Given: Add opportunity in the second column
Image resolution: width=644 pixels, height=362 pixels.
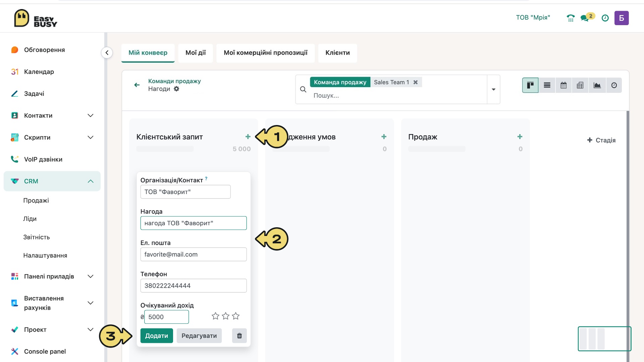Looking at the screenshot, I should (384, 137).
